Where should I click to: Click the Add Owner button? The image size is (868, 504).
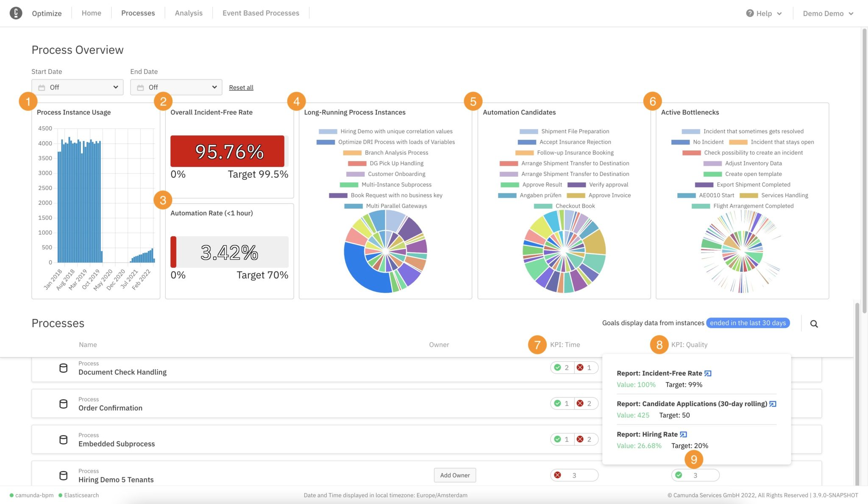click(455, 475)
